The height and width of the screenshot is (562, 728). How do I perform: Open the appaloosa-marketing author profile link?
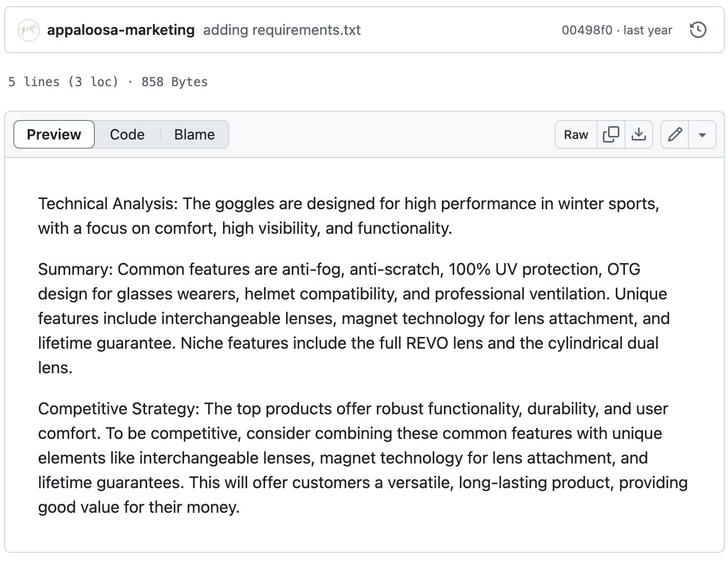pos(120,30)
